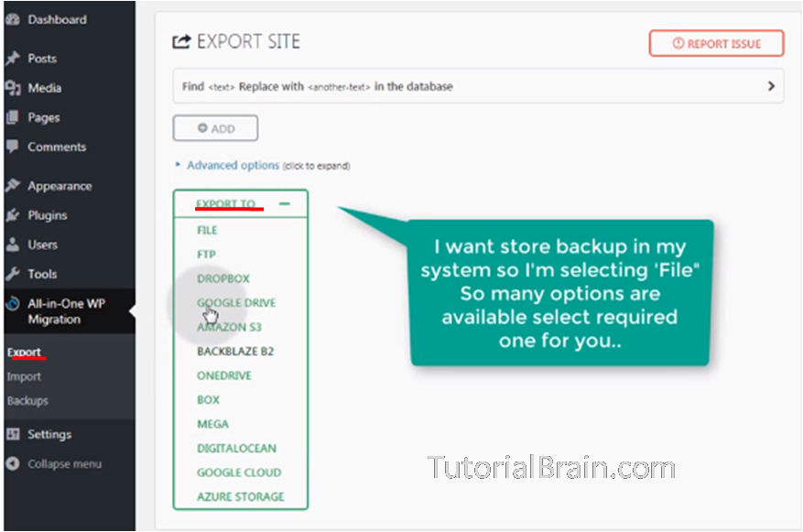Expand the Find and Replace chevron
Image resolution: width=803 pixels, height=532 pixels.
[771, 86]
